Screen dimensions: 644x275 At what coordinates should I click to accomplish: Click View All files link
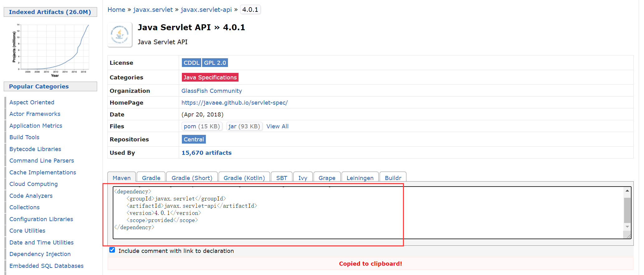click(277, 126)
